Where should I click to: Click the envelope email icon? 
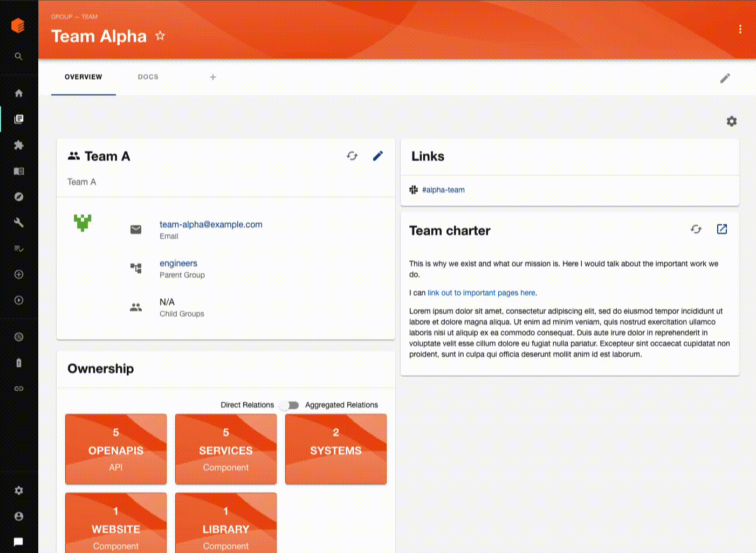pyautogui.click(x=136, y=230)
